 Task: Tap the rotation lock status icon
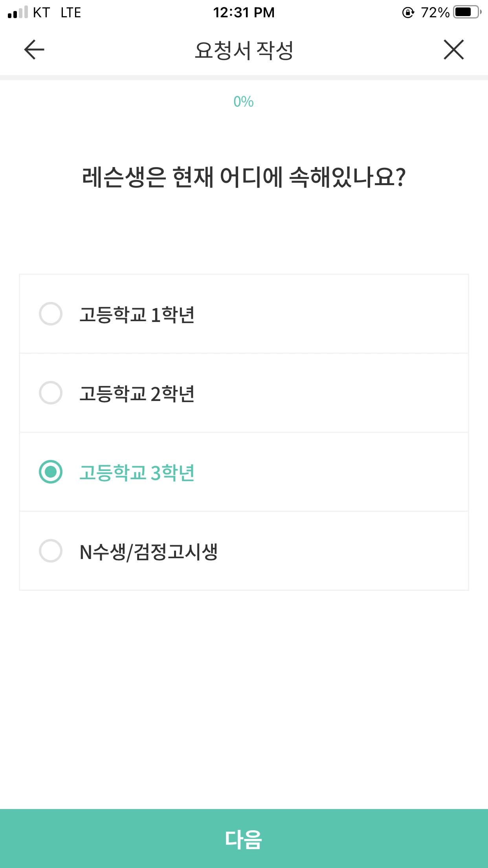pyautogui.click(x=408, y=13)
